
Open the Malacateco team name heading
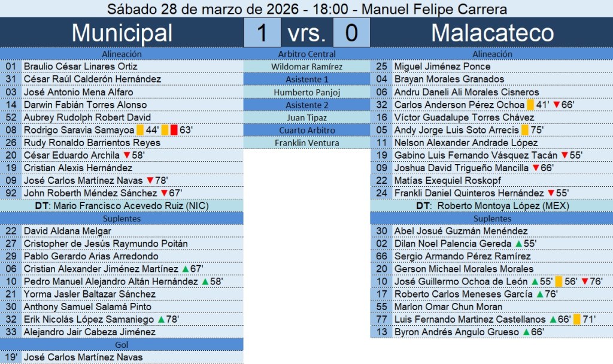pos(492,33)
